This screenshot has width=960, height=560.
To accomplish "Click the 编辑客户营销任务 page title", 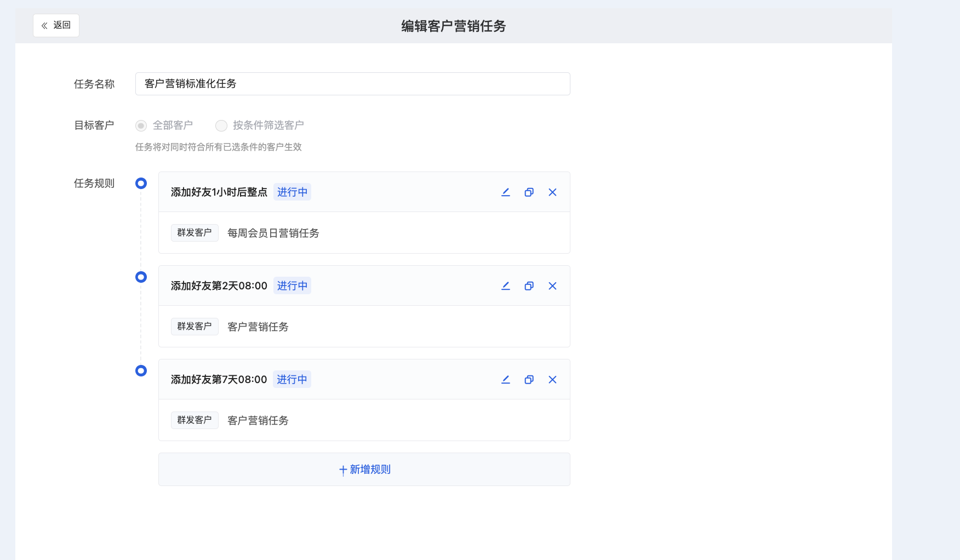I will (453, 26).
